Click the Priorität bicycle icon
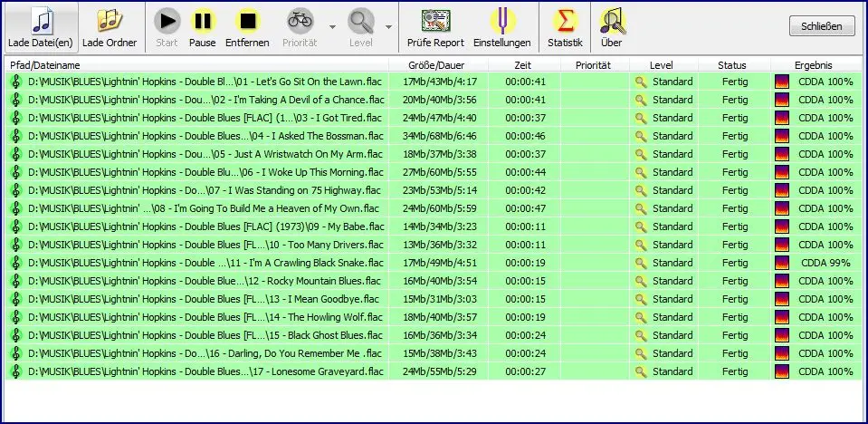Image resolution: width=868 pixels, height=424 pixels. tap(300, 21)
